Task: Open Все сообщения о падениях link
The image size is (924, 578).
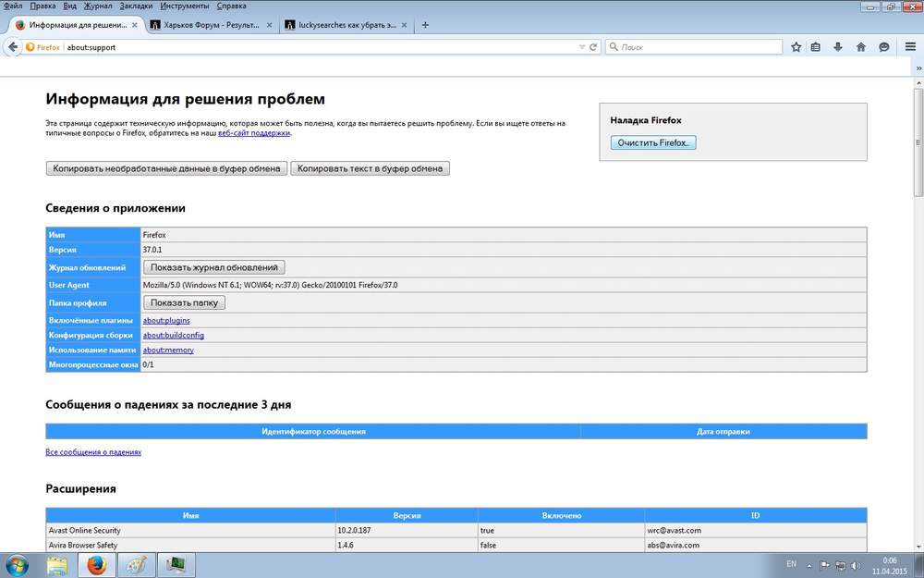Action: 93,452
